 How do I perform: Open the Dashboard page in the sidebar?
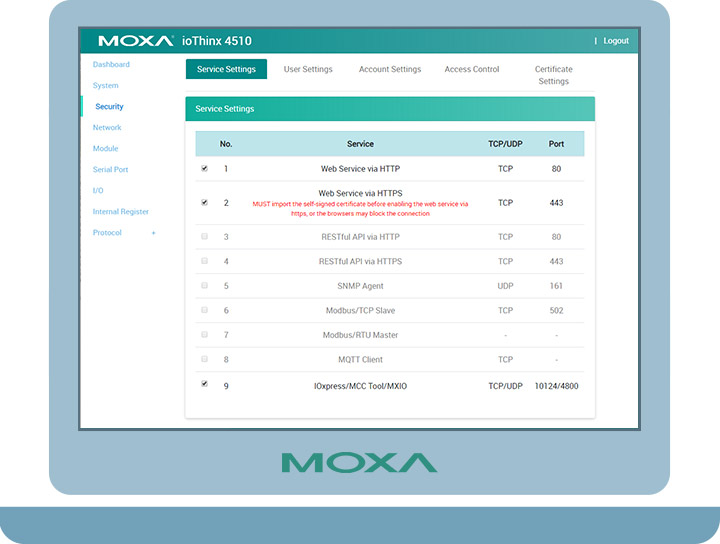tap(111, 64)
